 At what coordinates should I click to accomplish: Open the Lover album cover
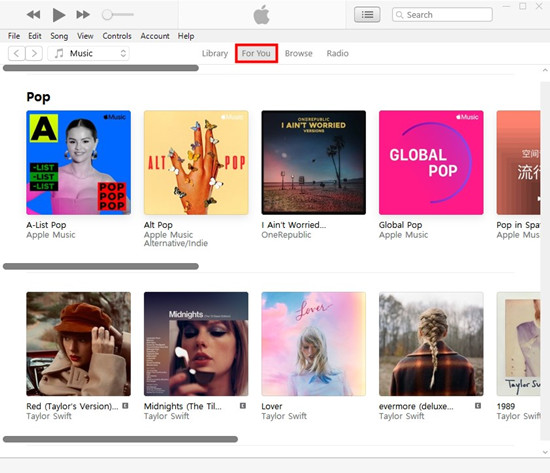[314, 344]
